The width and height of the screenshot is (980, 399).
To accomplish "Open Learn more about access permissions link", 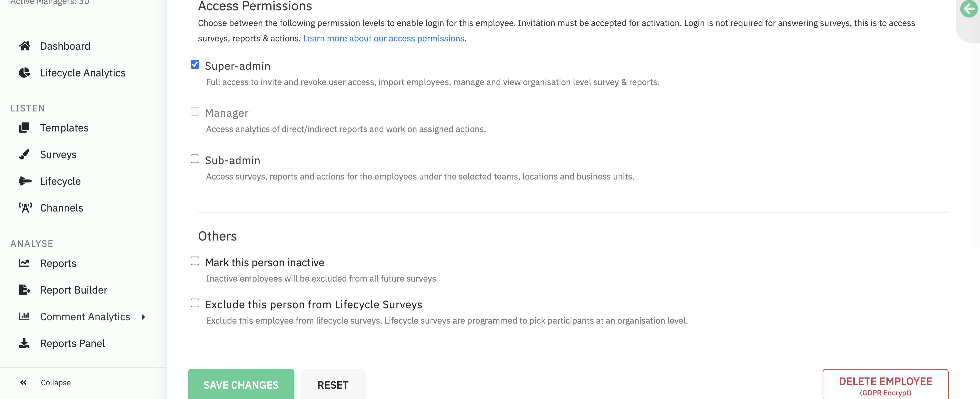I will tap(383, 38).
